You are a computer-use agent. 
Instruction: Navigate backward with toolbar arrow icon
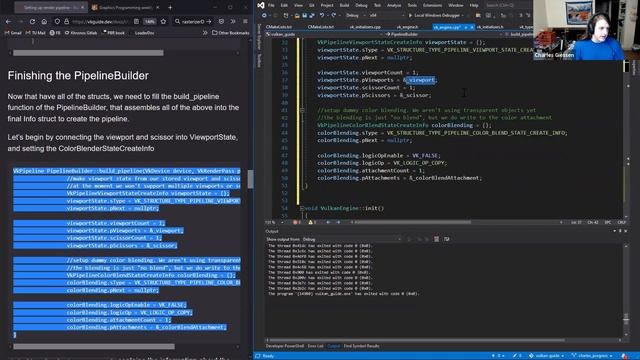pyautogui.click(x=264, y=16)
